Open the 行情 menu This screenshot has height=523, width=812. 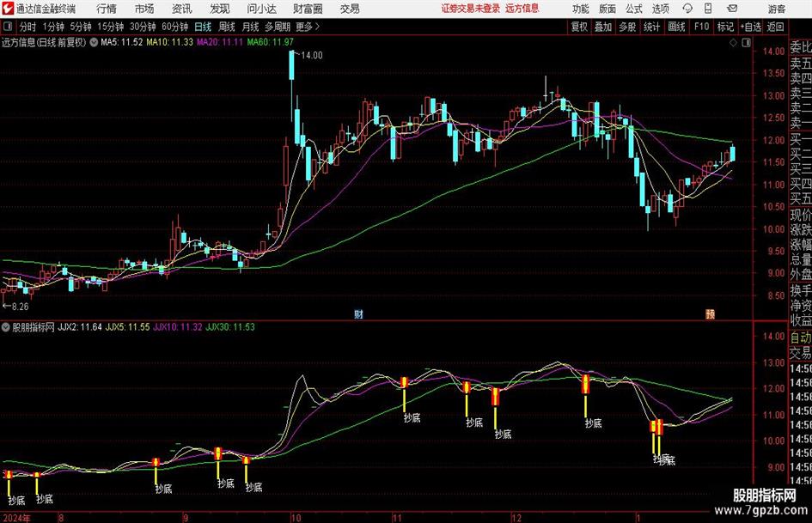coord(107,9)
